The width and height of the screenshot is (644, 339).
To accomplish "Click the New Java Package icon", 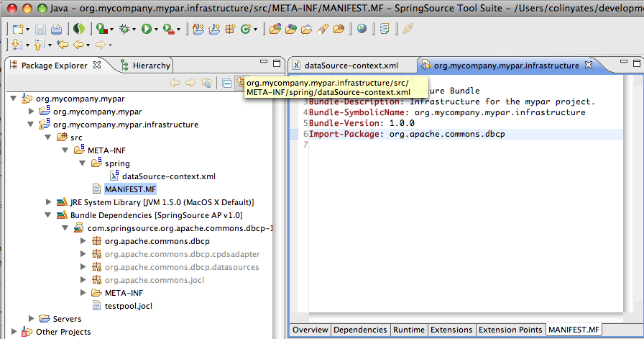I will pyautogui.click(x=230, y=29).
